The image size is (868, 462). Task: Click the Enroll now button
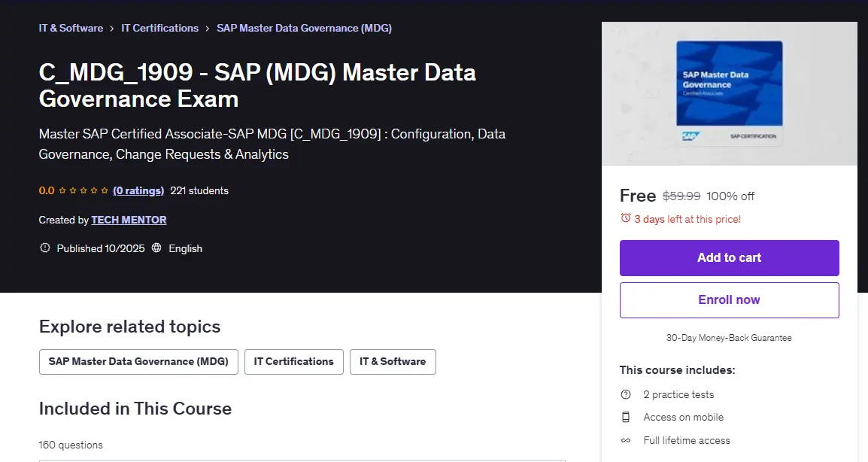[729, 299]
